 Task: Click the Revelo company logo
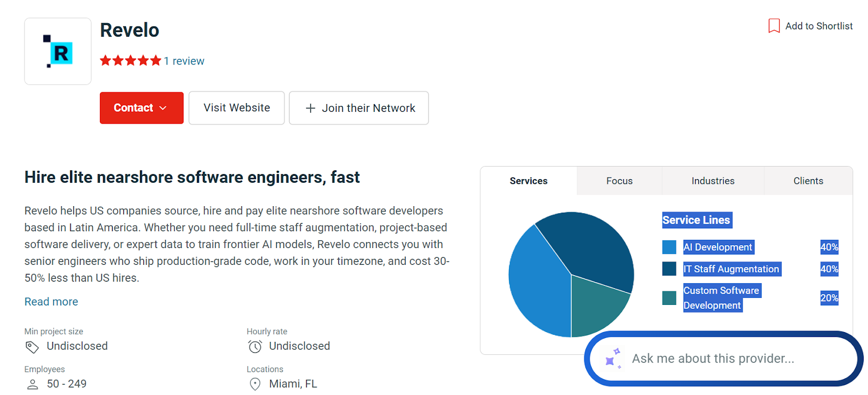58,51
